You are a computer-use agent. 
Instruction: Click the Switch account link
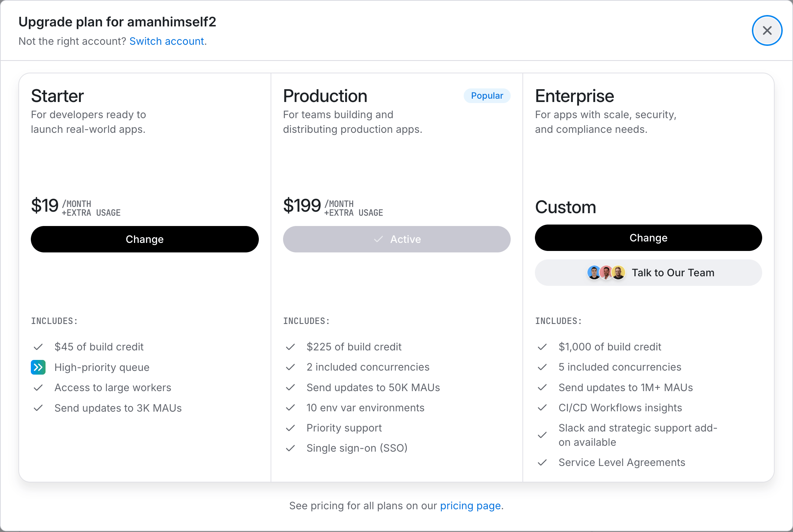tap(167, 41)
